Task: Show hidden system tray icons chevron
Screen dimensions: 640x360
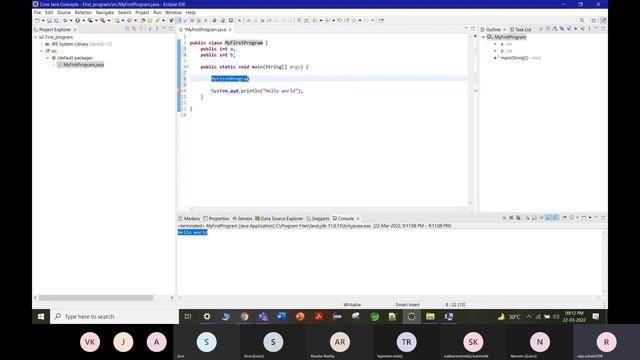Action: [x=529, y=316]
